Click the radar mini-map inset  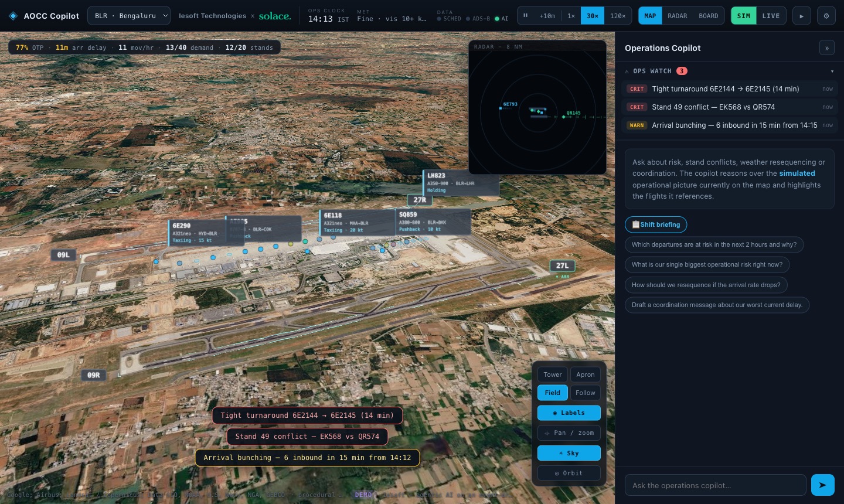click(x=537, y=107)
